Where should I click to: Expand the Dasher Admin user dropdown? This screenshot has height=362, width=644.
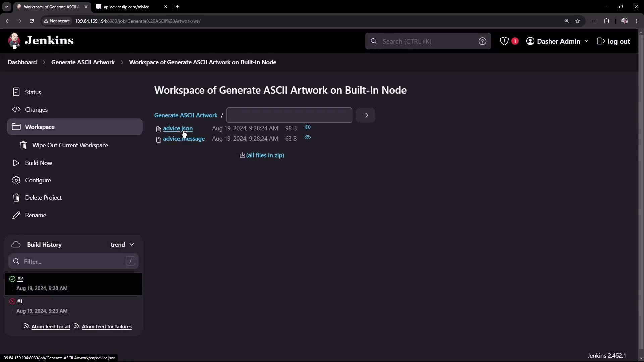click(x=586, y=41)
